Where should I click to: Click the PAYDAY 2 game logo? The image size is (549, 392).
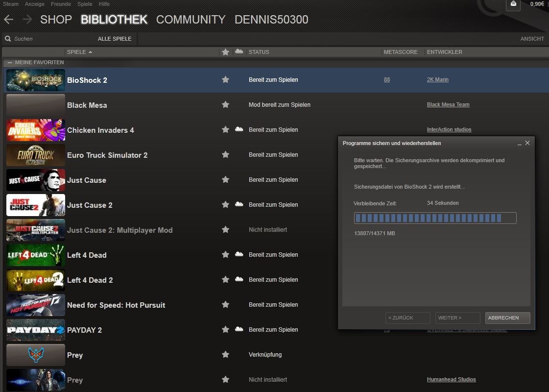click(36, 330)
